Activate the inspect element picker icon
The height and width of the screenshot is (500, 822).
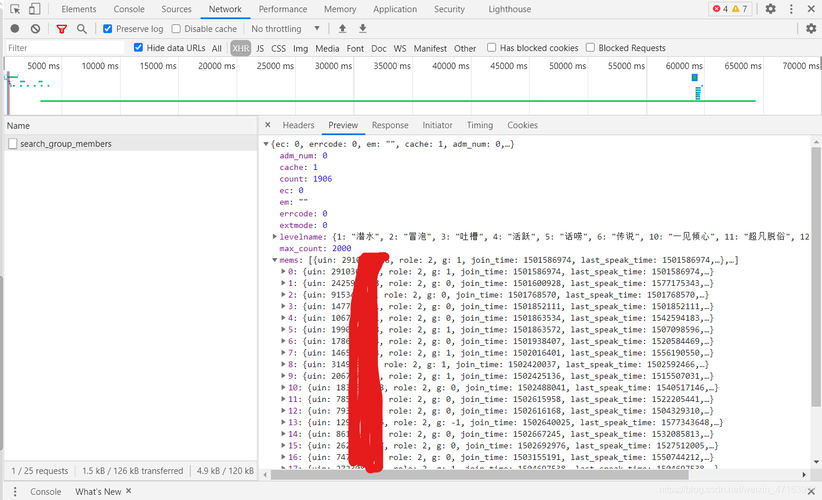click(15, 9)
